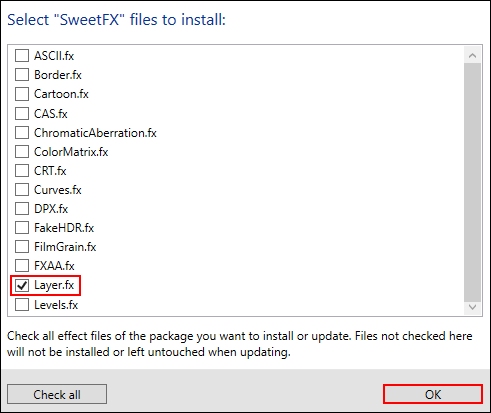Click the vertical scrollbar thumb
The image size is (491, 413).
tap(472, 181)
